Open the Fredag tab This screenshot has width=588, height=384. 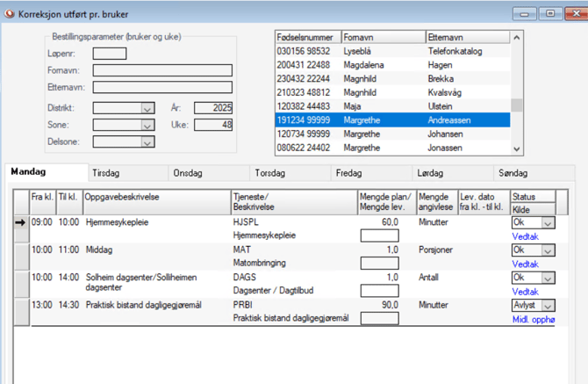(x=348, y=174)
